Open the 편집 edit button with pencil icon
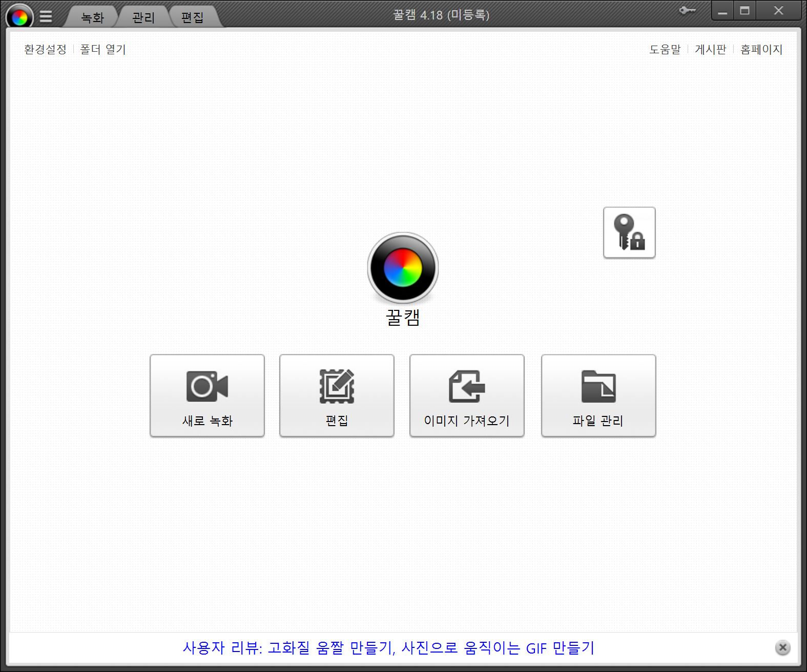This screenshot has height=672, width=807. [x=337, y=395]
